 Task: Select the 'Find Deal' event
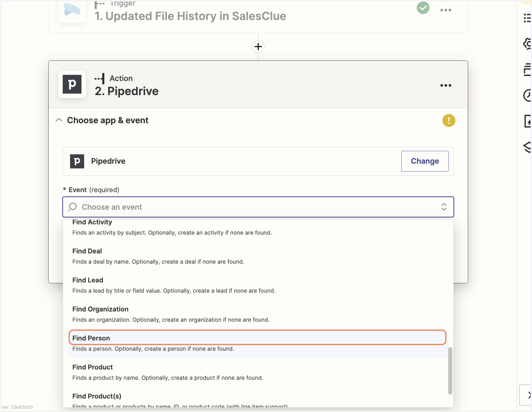[x=258, y=256]
